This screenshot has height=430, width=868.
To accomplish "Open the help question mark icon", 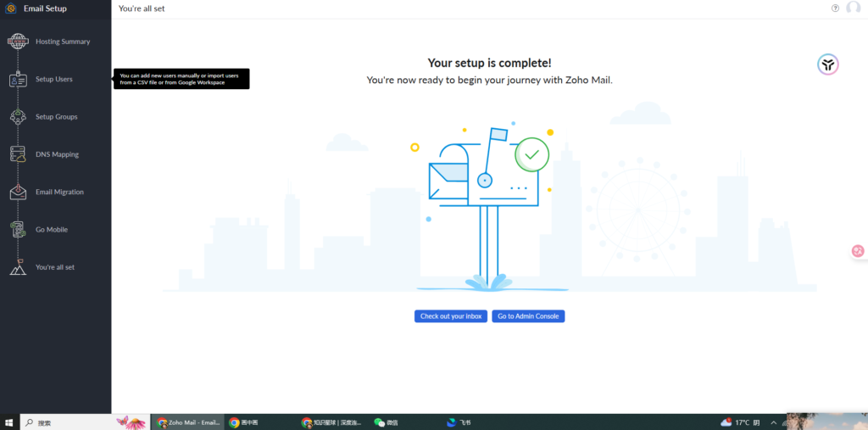I will 835,8.
